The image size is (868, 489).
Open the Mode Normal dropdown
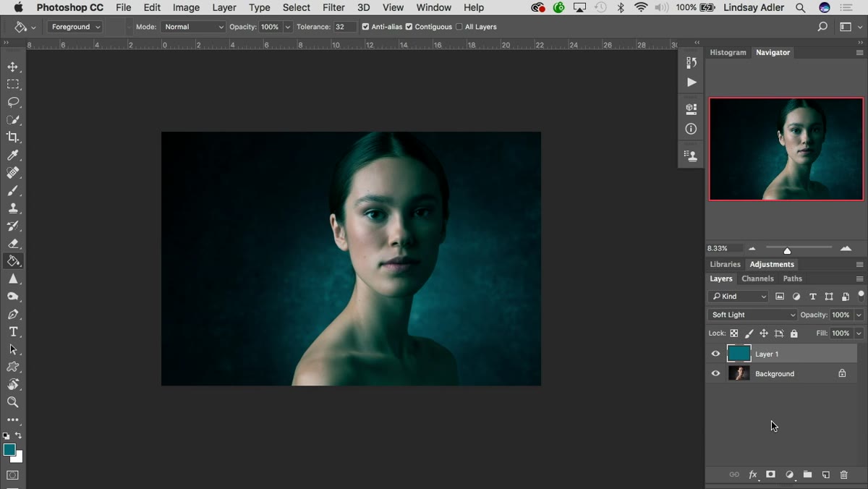click(x=192, y=27)
